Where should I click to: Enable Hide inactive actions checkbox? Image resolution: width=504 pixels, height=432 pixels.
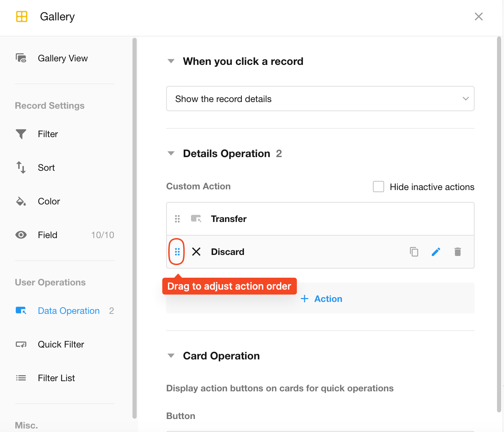pyautogui.click(x=379, y=187)
